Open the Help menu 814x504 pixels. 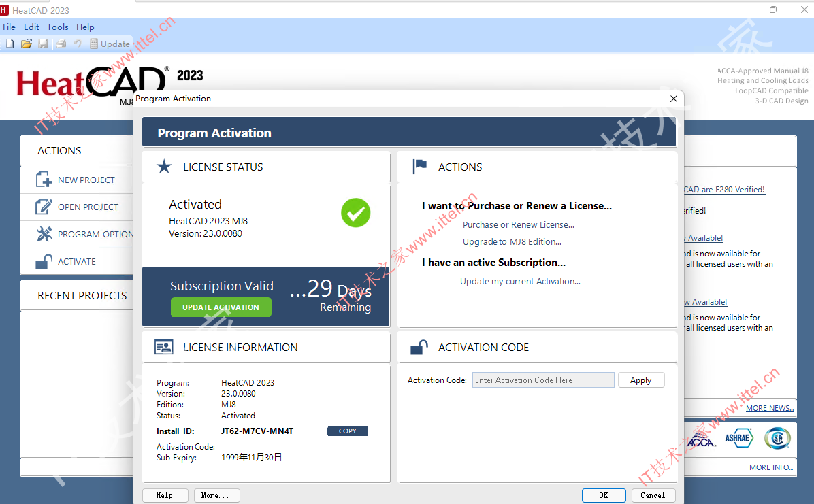point(85,27)
